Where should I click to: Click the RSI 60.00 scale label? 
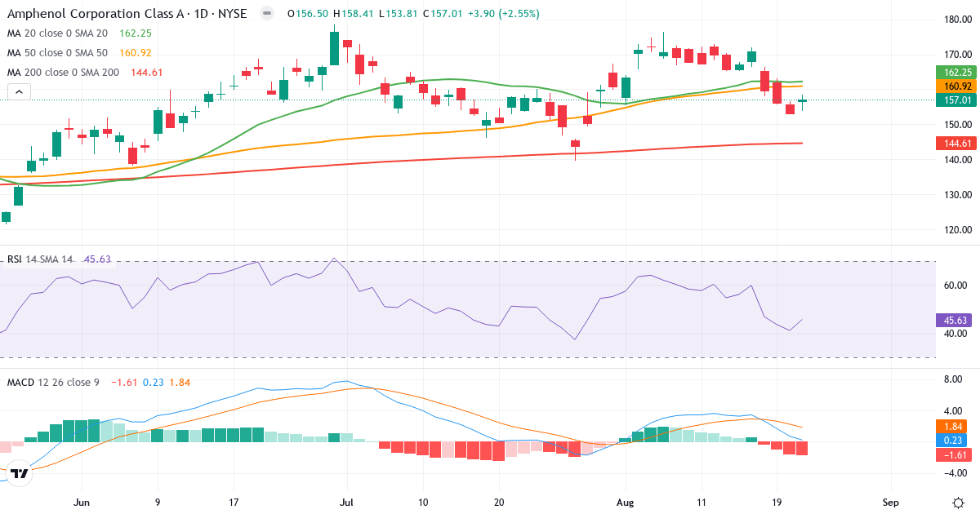957,286
